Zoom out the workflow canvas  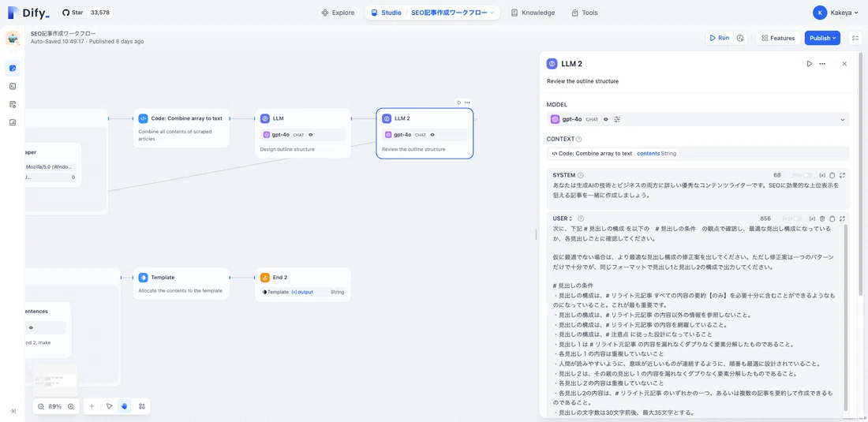pos(41,406)
